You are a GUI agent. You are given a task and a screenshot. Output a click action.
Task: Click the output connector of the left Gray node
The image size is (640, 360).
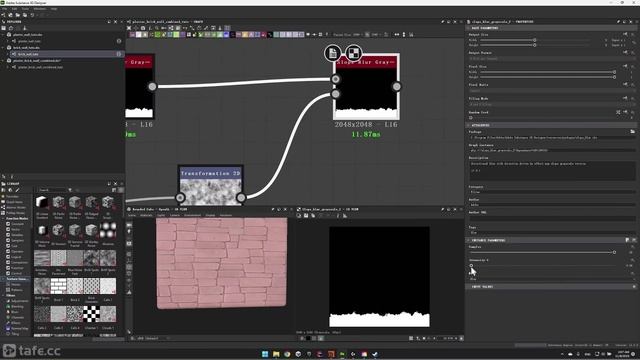coord(152,87)
